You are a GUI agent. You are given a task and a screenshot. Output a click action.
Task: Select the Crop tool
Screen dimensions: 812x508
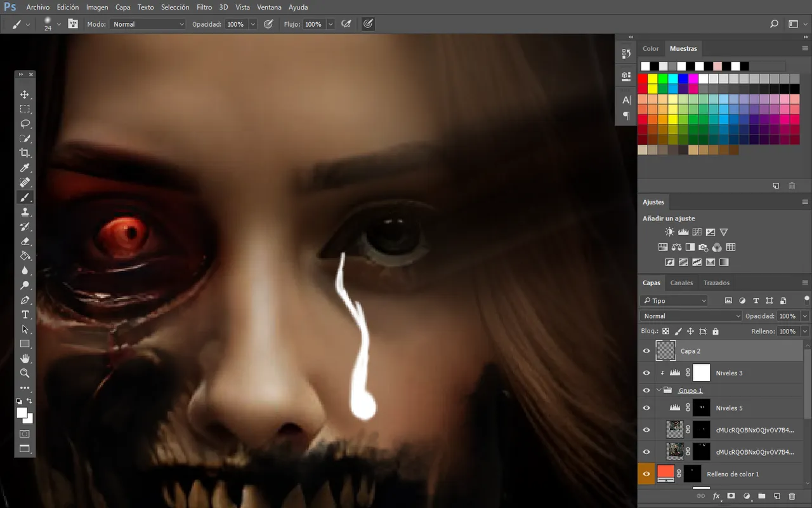pos(25,153)
